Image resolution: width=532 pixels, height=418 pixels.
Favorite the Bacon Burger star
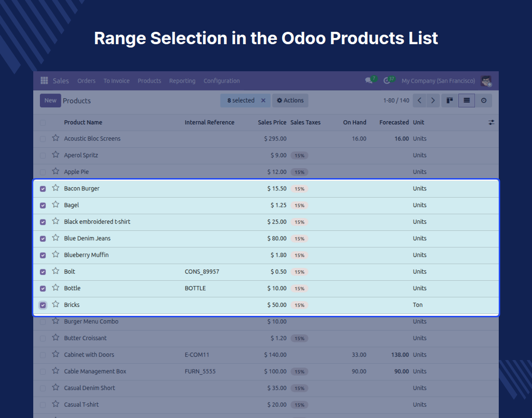(x=56, y=188)
